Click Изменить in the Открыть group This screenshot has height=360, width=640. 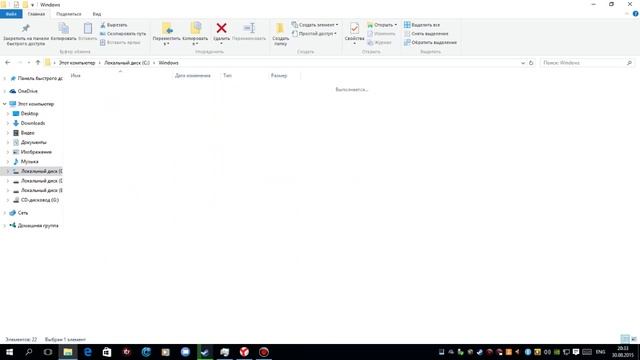point(381,33)
